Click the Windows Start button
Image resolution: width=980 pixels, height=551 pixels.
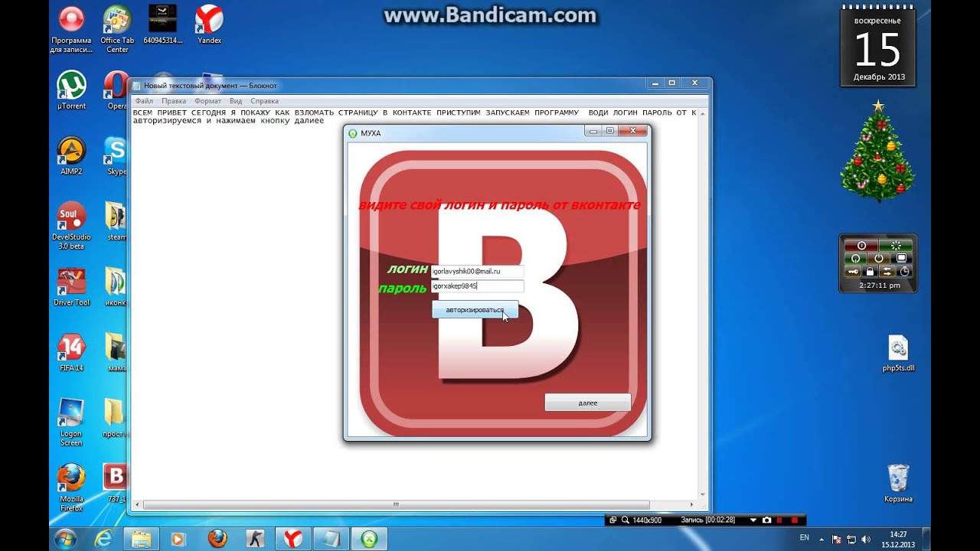click(x=66, y=539)
